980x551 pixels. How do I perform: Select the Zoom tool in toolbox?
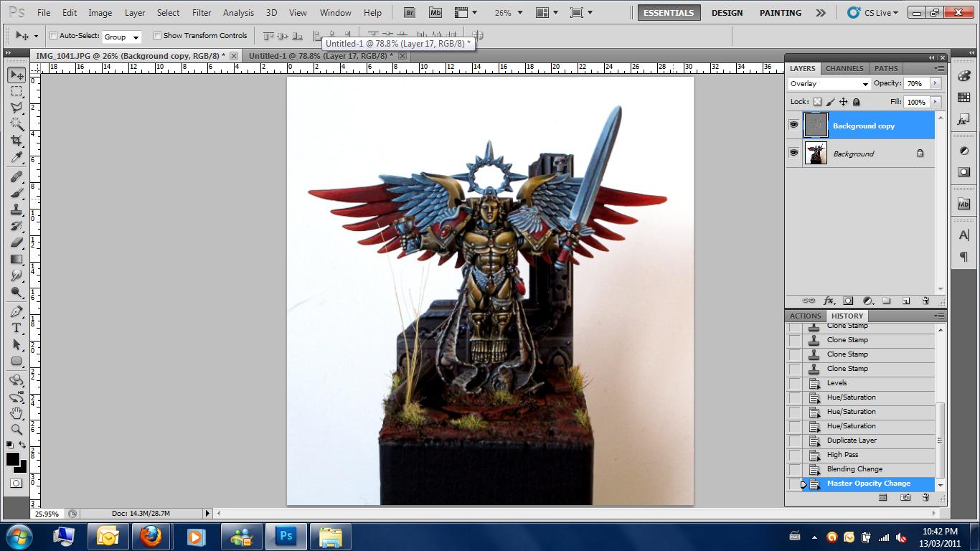[x=17, y=430]
